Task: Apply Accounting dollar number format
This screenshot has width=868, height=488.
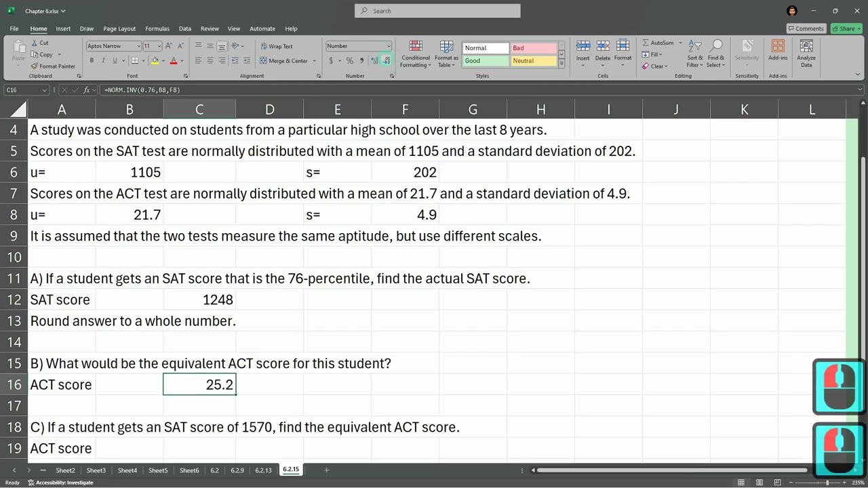Action: tap(331, 61)
